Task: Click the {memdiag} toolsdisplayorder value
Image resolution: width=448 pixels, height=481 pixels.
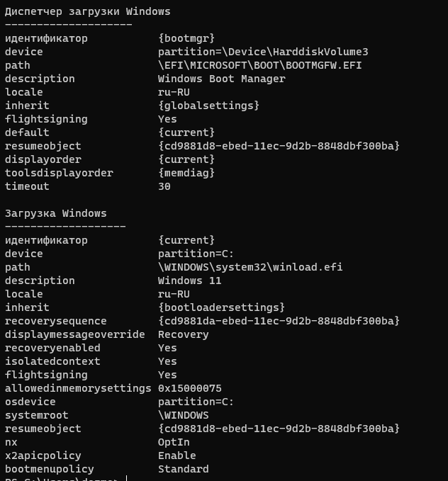Action: pyautogui.click(x=186, y=173)
